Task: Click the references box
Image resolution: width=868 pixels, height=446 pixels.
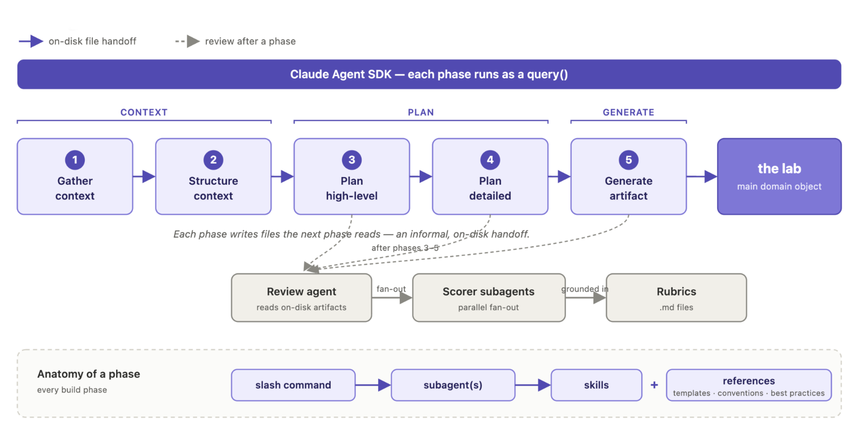Action: [749, 385]
